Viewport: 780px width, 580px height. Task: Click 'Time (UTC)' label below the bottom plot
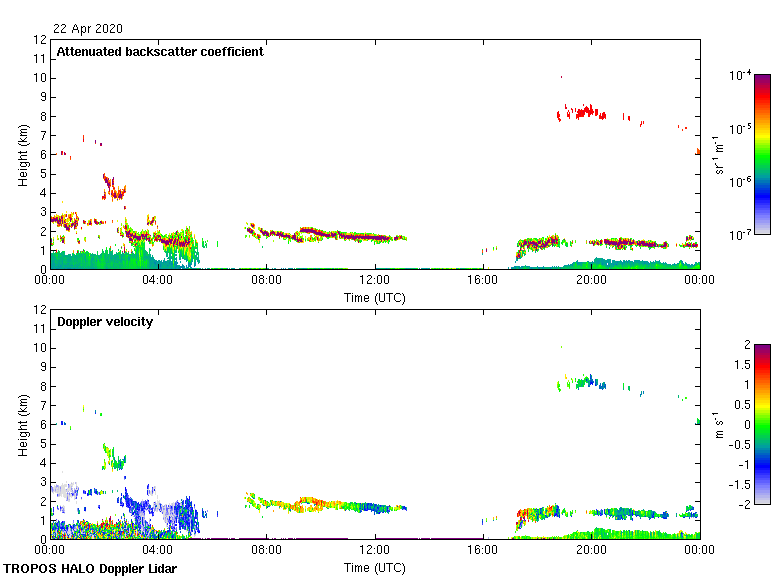coord(375,567)
